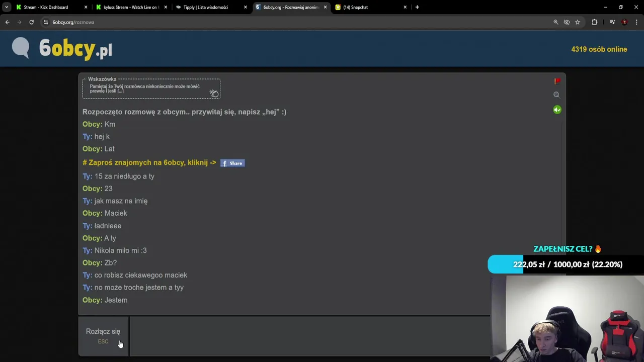Open the browser extensions puzzle icon
Image resolution: width=644 pixels, height=362 pixels.
click(x=595, y=22)
